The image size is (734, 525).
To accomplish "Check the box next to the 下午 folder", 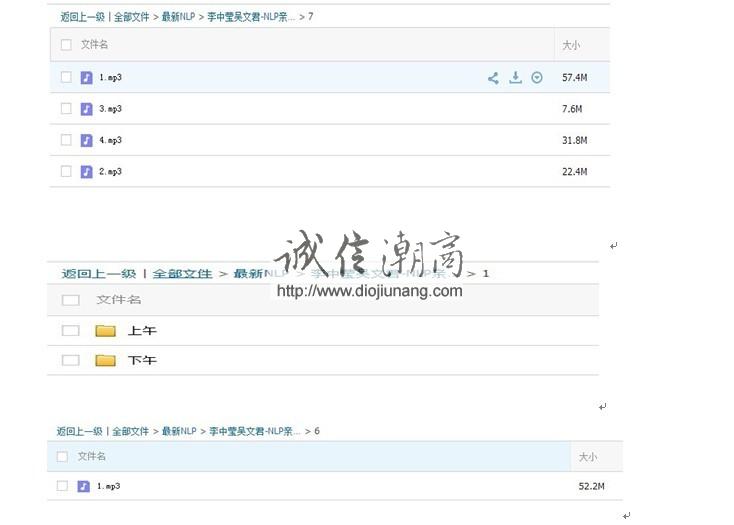I will [x=71, y=360].
